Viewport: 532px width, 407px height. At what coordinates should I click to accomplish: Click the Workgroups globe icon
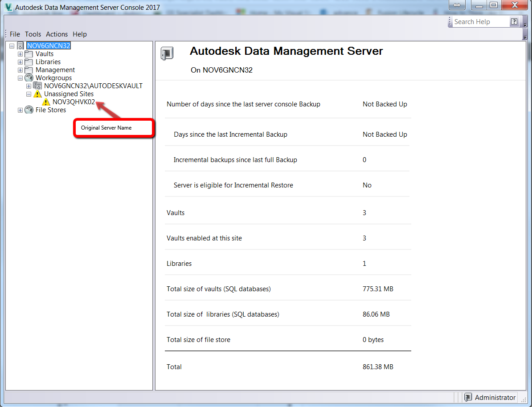(x=29, y=77)
